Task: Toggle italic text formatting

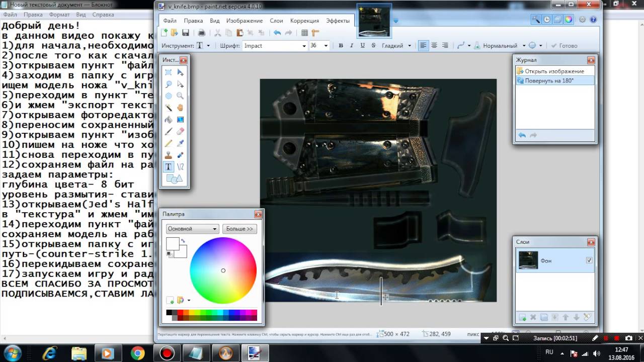Action: (352, 45)
